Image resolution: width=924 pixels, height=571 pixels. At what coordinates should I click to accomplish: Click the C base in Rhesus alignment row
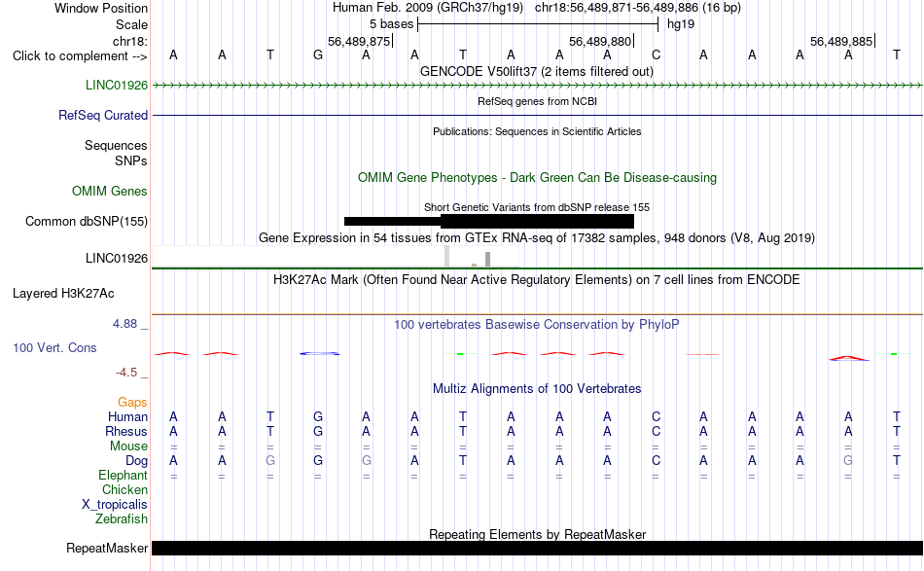[656, 431]
